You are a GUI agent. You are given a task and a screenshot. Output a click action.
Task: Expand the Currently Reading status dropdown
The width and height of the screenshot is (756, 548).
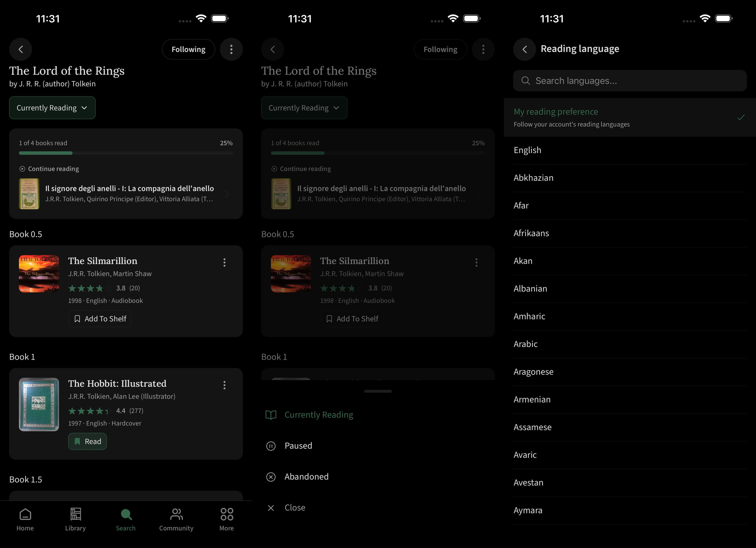pyautogui.click(x=52, y=108)
